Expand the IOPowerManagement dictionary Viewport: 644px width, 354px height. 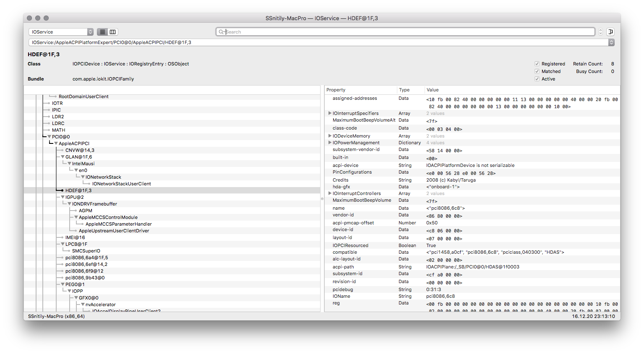click(330, 143)
